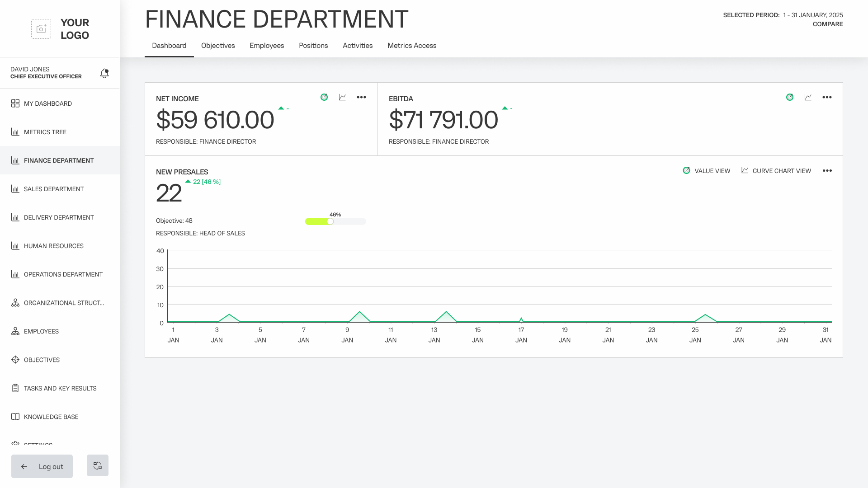Screen dimensions: 868x488
Task: Click the switch account icon button
Action: [x=98, y=465]
